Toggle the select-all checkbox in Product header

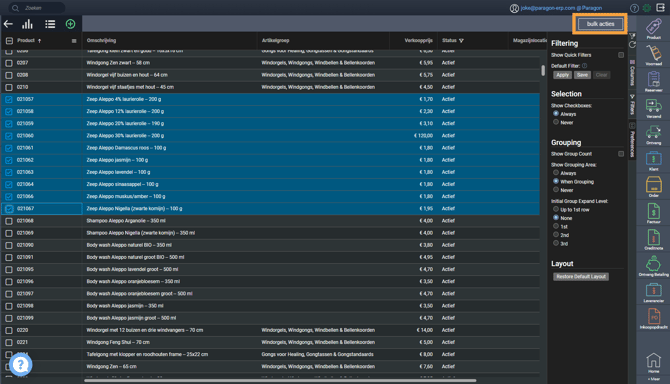[9, 41]
